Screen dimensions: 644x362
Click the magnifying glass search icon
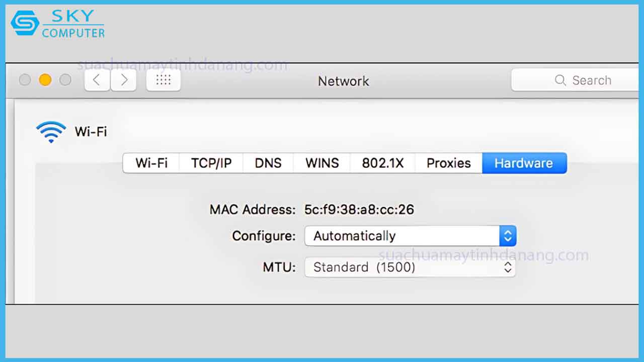pyautogui.click(x=560, y=80)
